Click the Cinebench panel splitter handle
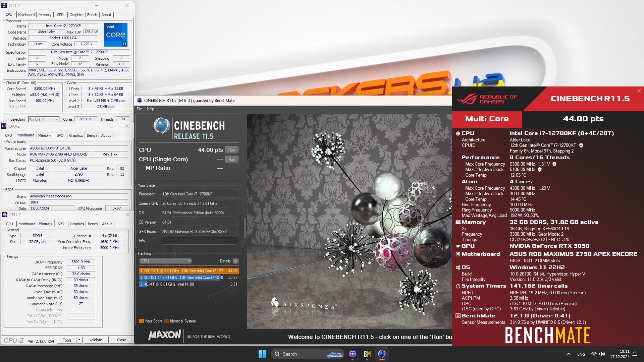The height and width of the screenshot is (362, 644). [x=245, y=228]
